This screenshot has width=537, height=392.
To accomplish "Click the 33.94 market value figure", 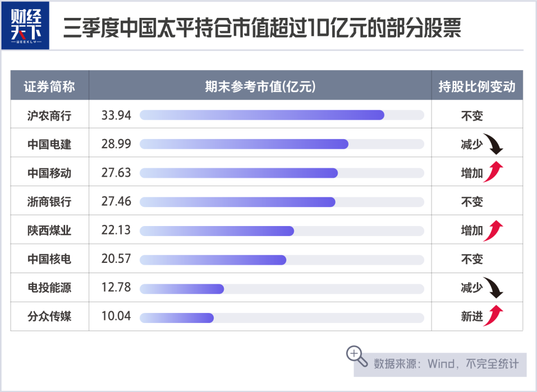I will click(x=116, y=115).
